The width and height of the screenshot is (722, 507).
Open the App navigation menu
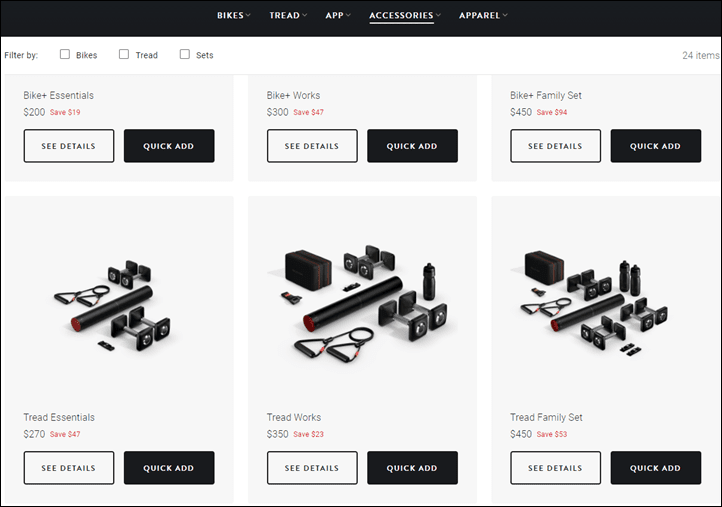coord(334,15)
